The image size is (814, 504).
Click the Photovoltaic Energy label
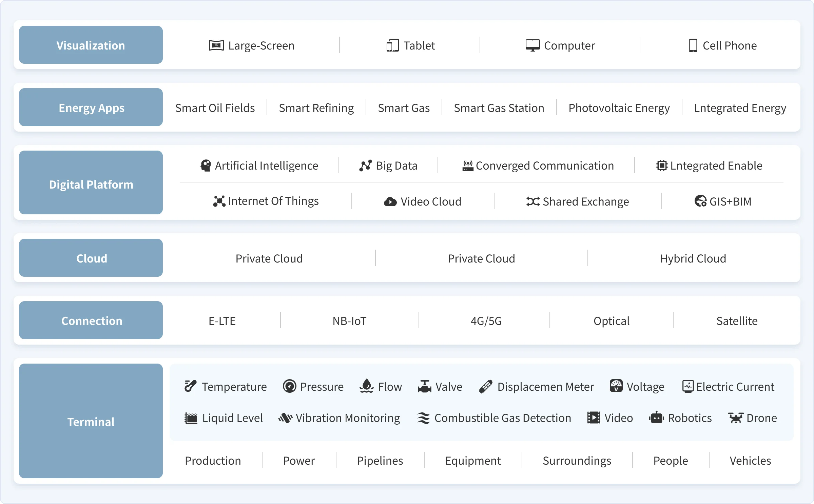pyautogui.click(x=619, y=108)
